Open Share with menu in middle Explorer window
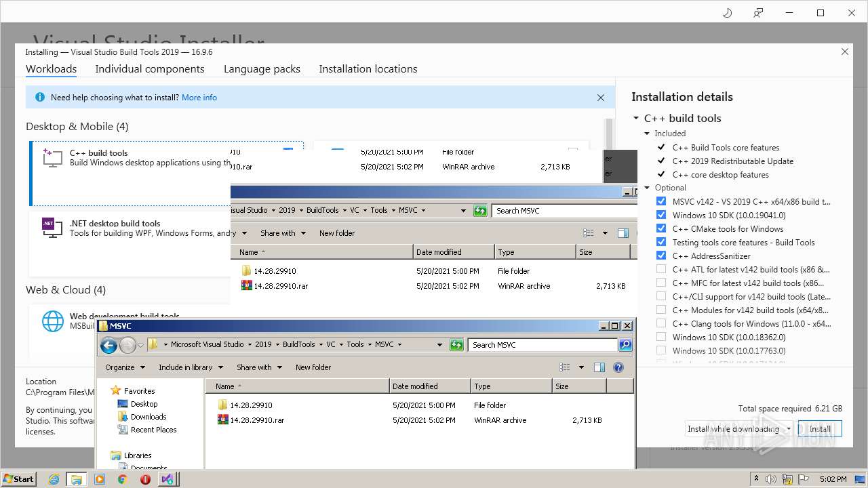Screen dimensions: 868x488 [x=283, y=233]
